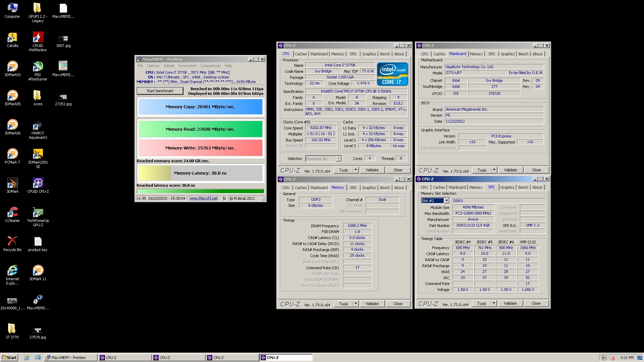Click DRAM Frequency value 1088.2 MHz

(x=357, y=226)
